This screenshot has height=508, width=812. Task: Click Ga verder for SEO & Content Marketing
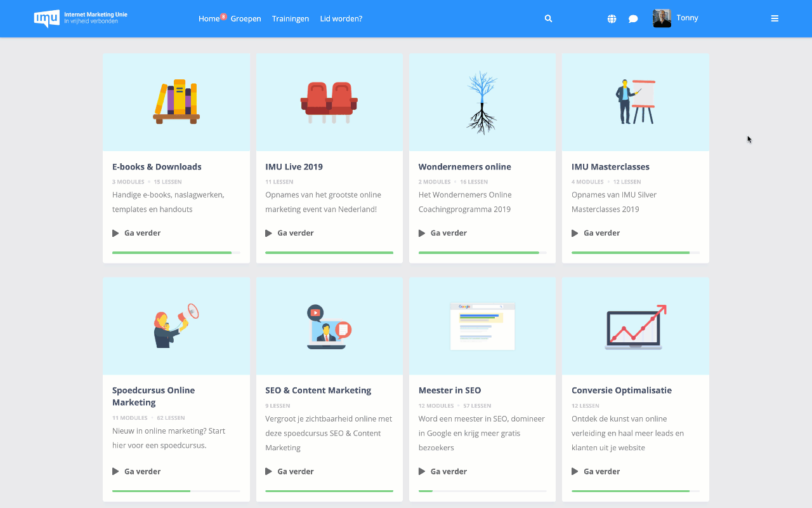[295, 471]
